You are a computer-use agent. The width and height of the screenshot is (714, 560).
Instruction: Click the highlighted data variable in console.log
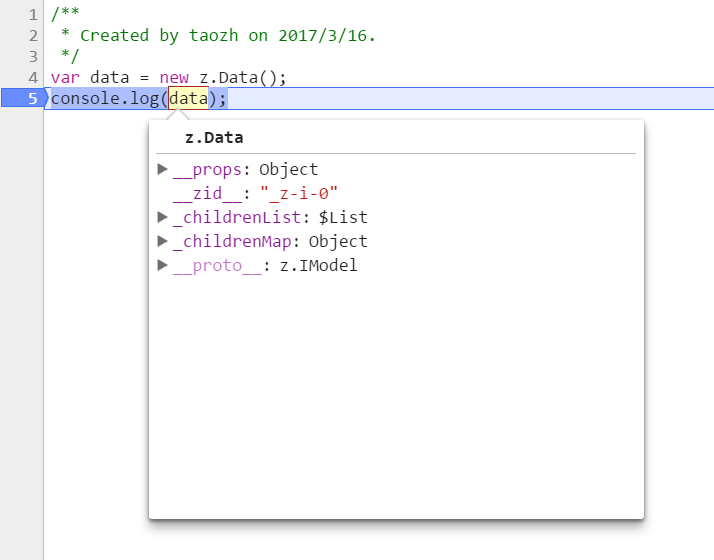[188, 98]
